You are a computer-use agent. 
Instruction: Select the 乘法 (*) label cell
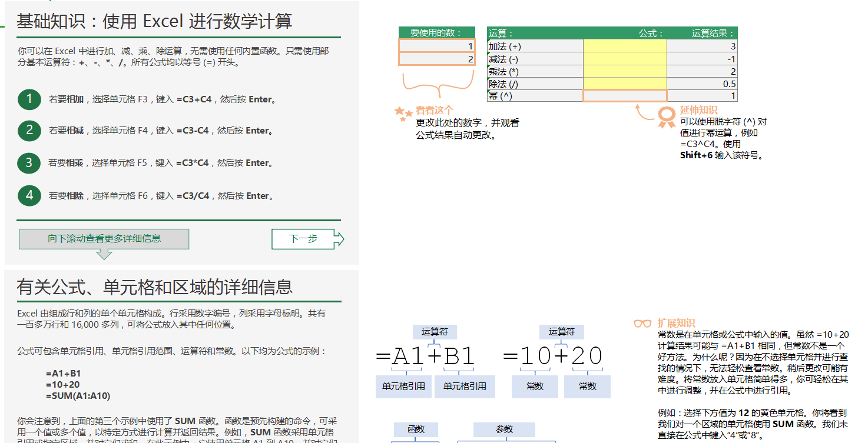tap(535, 71)
